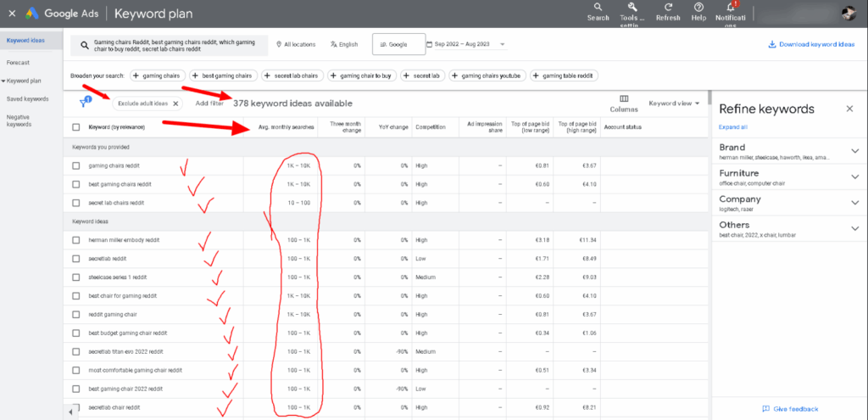868x420 pixels.
Task: Open Saved keywords in the sidebar
Action: [x=28, y=99]
